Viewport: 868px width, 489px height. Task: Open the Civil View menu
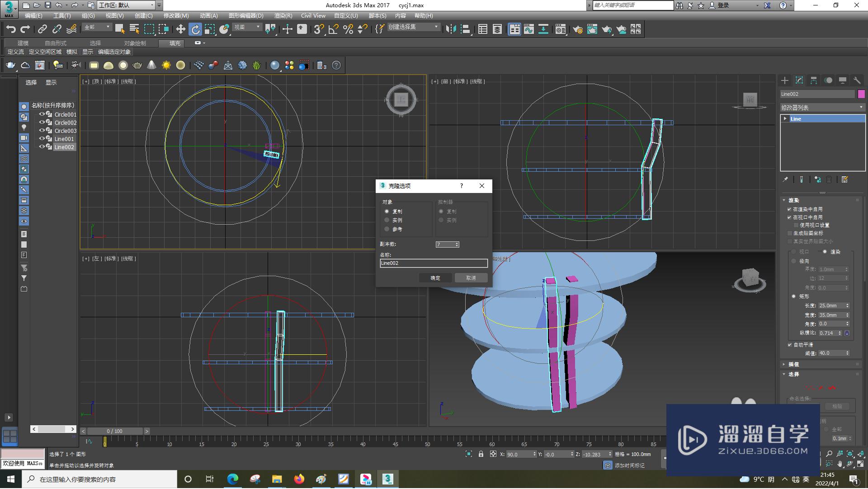[313, 16]
